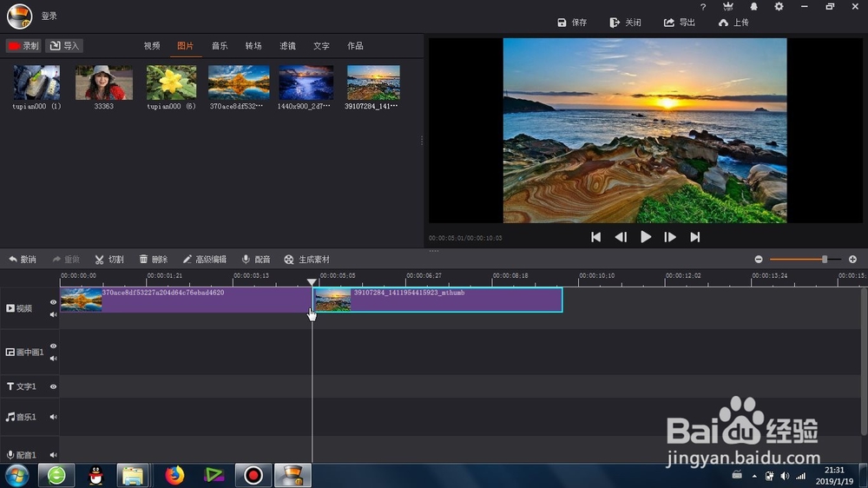Switch to the 转场 transitions tab
This screenshot has width=868, height=488.
point(253,46)
